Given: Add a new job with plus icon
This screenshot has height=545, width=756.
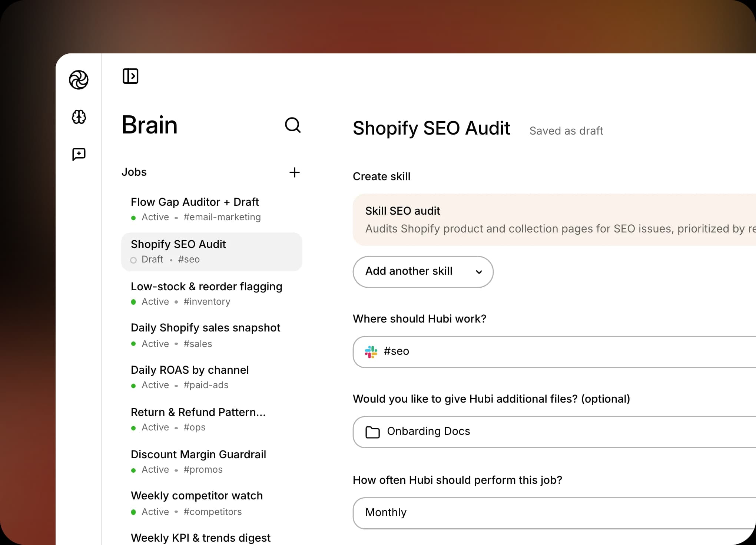Looking at the screenshot, I should (295, 172).
